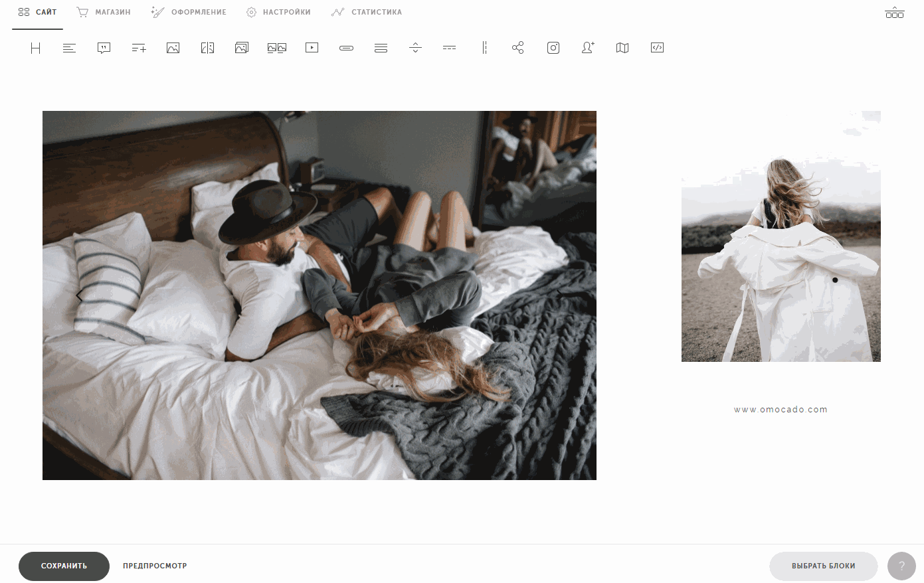
Task: Insert an image gallery block
Action: pyautogui.click(x=242, y=48)
